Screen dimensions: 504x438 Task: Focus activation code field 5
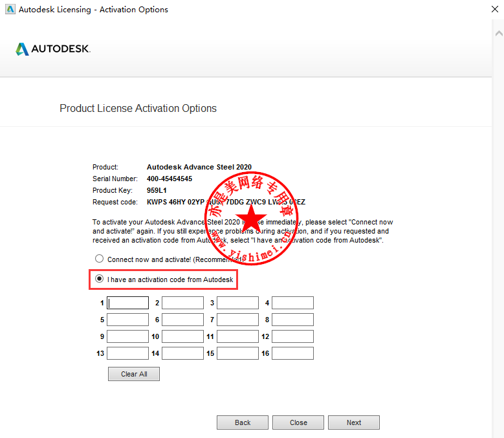(x=127, y=320)
